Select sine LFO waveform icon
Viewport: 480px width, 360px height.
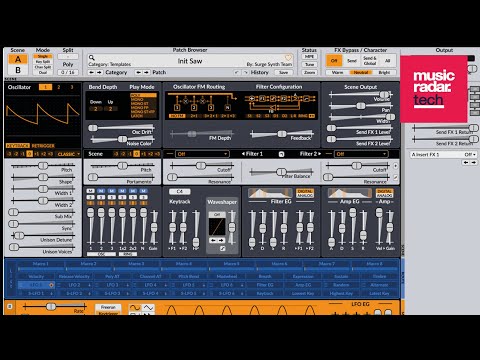(135, 307)
